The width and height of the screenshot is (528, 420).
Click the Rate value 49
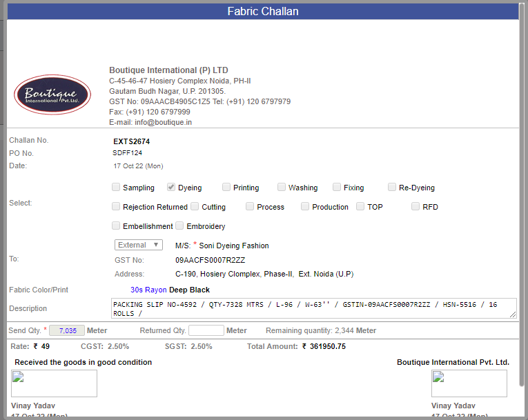[45, 346]
